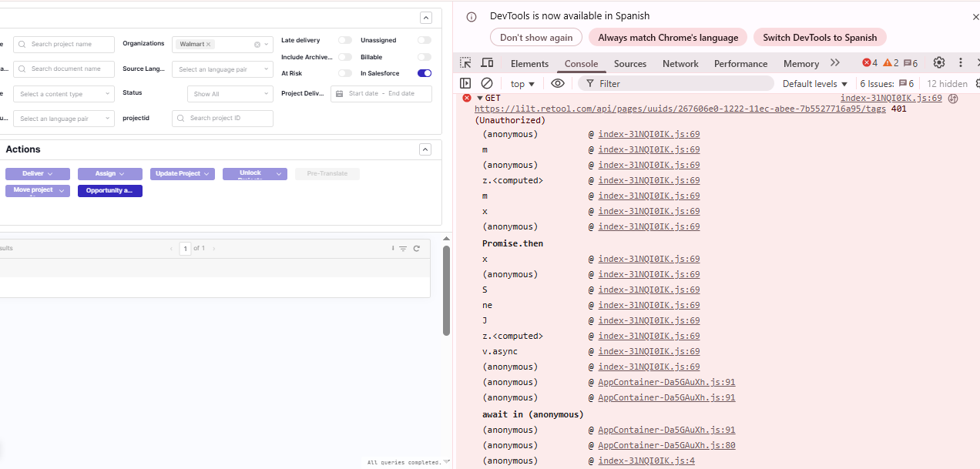Screen dimensions: 980x469
Task: Create a live expression with eye icon
Action: [558, 83]
